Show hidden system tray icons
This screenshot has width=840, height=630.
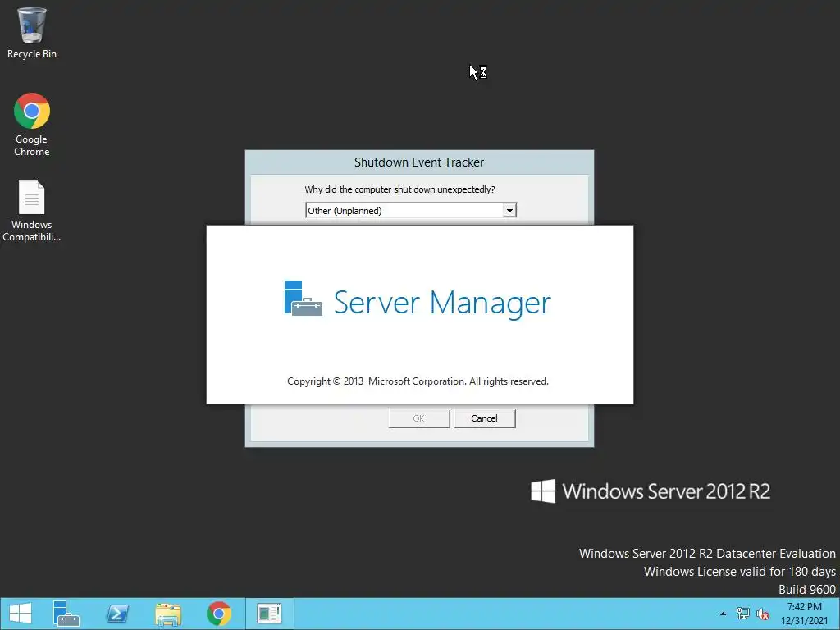[x=723, y=614]
